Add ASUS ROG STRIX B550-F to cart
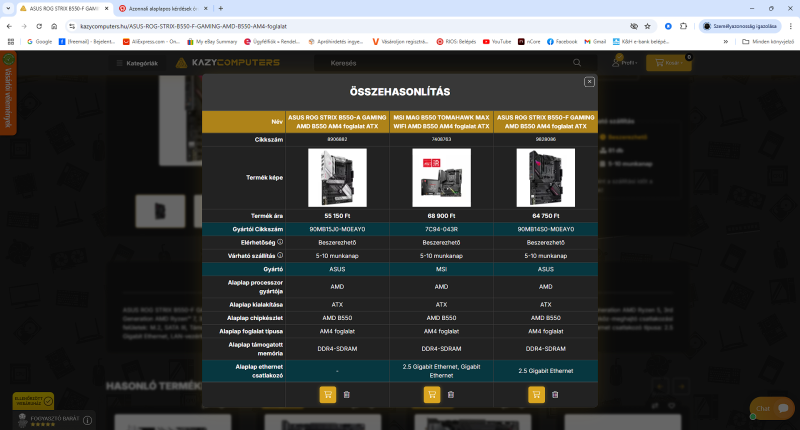Screen dimensions: 800x430 [536, 394]
